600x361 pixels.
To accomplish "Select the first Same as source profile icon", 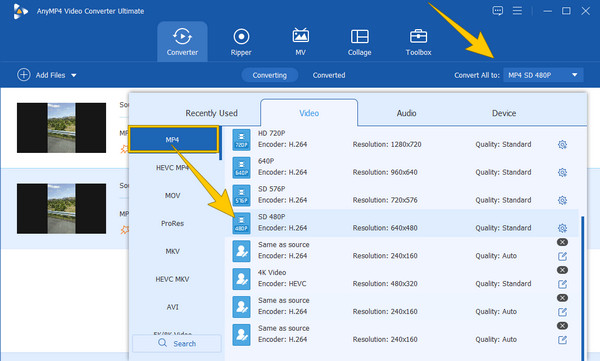I will click(x=241, y=251).
